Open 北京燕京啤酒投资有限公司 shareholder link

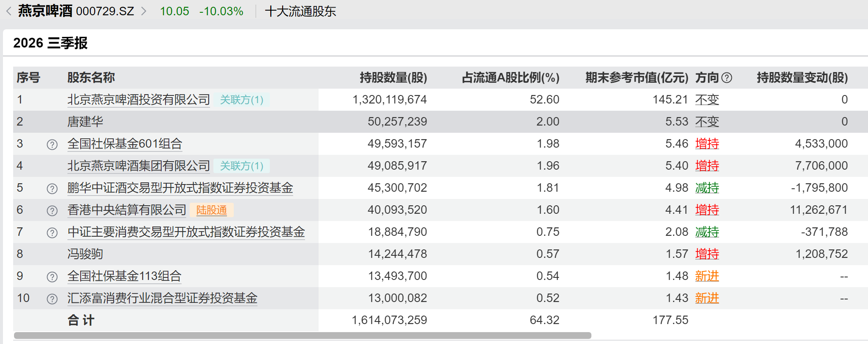point(139,100)
